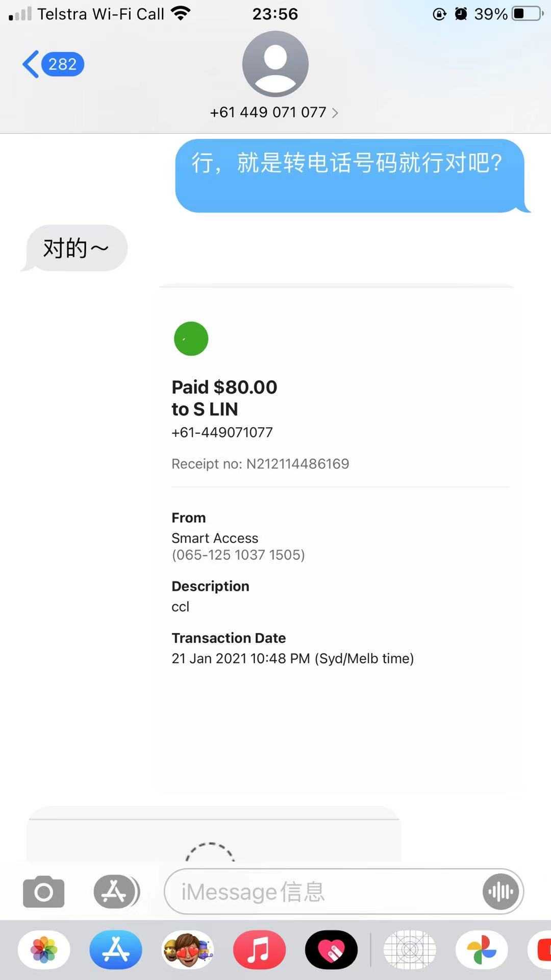Open the Digital Touch heart icon

(x=331, y=950)
